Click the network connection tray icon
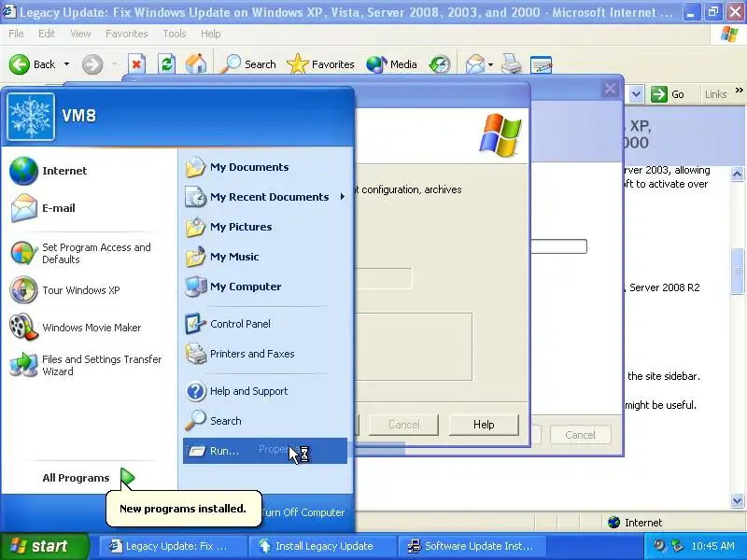 point(677,545)
